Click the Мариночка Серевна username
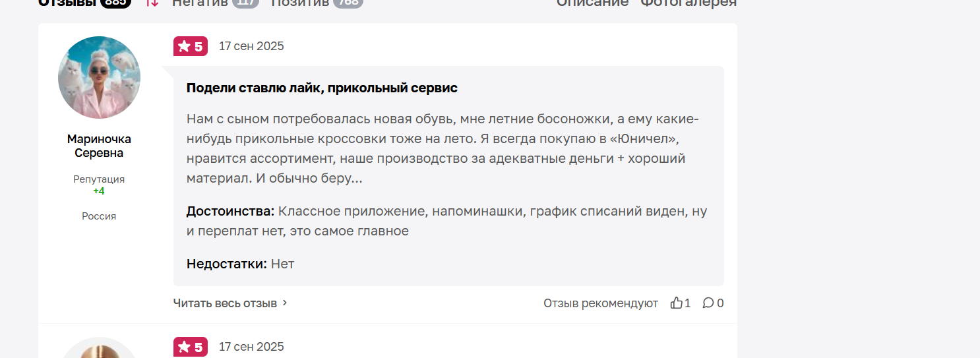This screenshot has width=980, height=358. click(x=99, y=146)
